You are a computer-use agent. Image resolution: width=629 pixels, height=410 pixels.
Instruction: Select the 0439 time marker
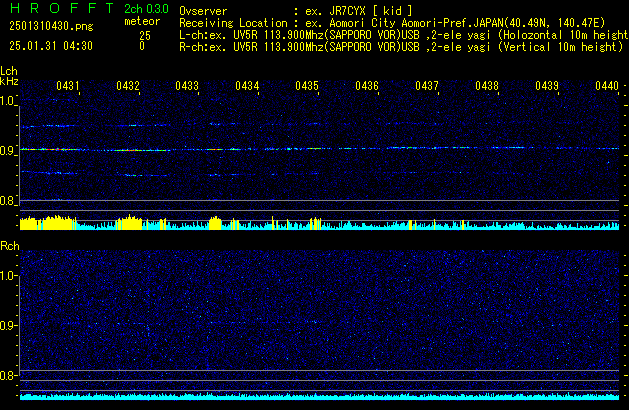point(547,86)
